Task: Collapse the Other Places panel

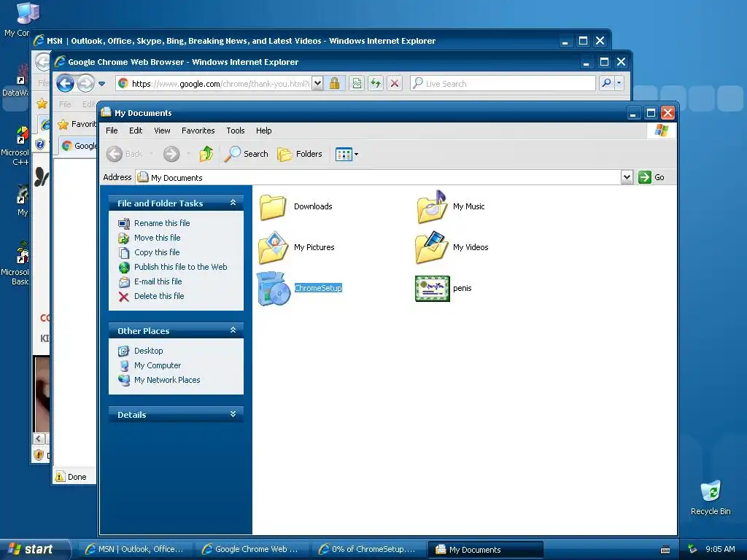Action: (x=233, y=330)
